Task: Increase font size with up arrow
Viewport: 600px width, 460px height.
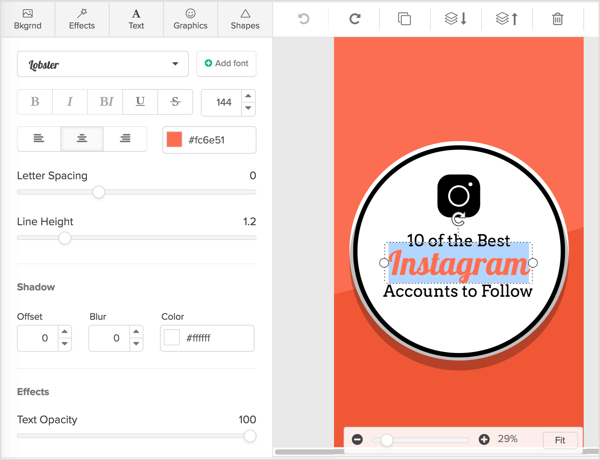Action: click(248, 96)
